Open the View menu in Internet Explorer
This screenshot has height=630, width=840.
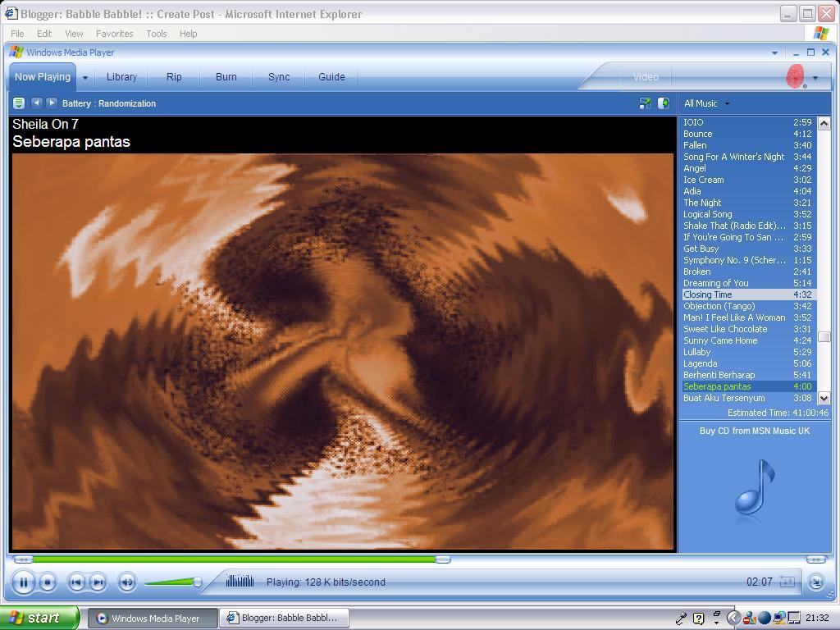coord(74,33)
